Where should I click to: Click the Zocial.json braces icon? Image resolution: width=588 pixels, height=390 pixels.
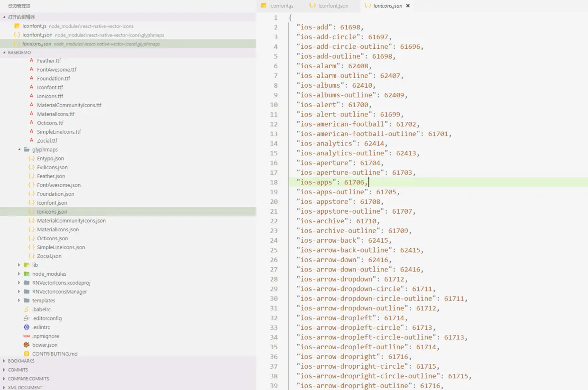32,256
